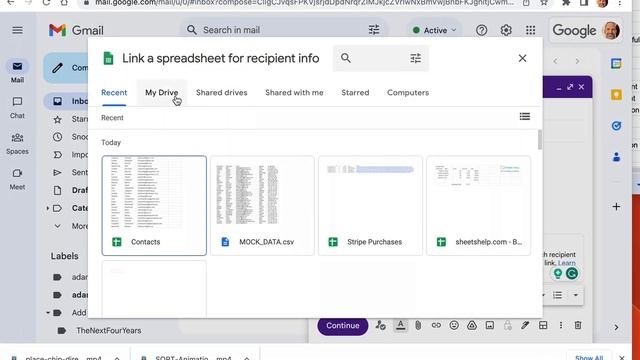Open the list formatting dropdown arrow
Screen dimensions: 640x360
click(x=576, y=295)
